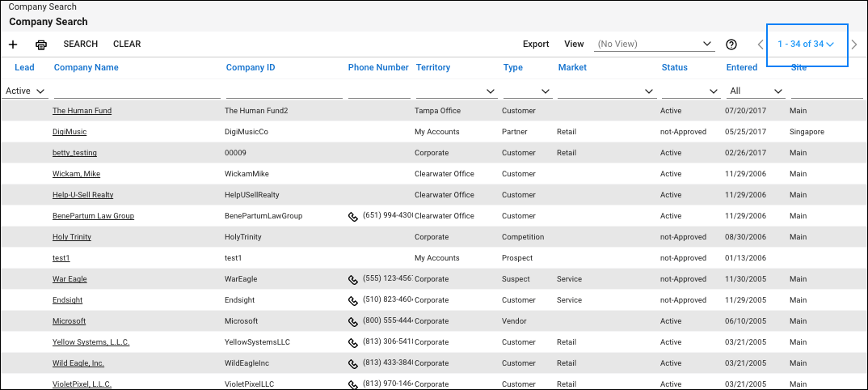
Task: Click the SEARCH button
Action: (80, 44)
